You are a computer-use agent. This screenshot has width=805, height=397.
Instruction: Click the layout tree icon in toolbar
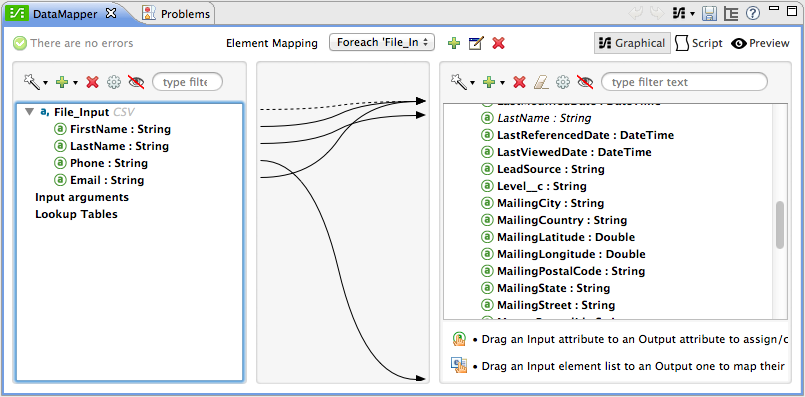coord(731,14)
